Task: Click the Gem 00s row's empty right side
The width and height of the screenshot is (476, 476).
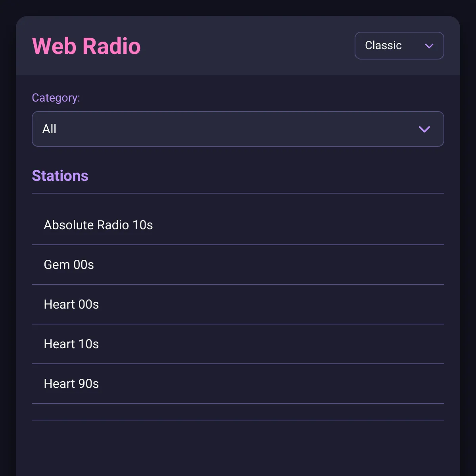Action: point(270,265)
